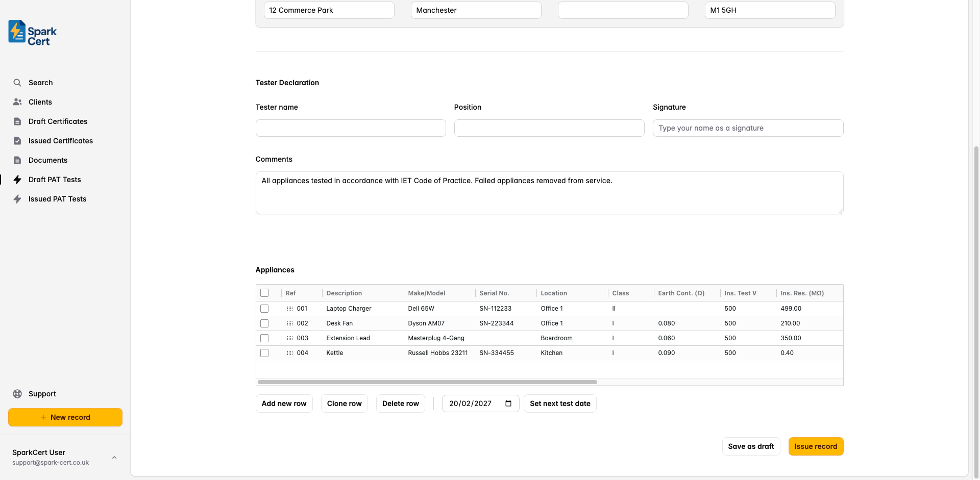Check the select-all appliances checkbox

[x=264, y=293]
